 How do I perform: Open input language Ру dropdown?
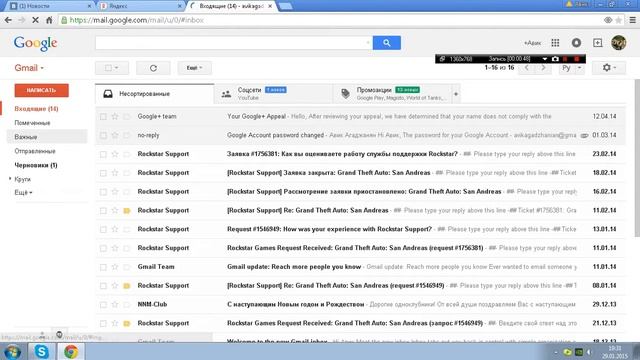tap(570, 68)
